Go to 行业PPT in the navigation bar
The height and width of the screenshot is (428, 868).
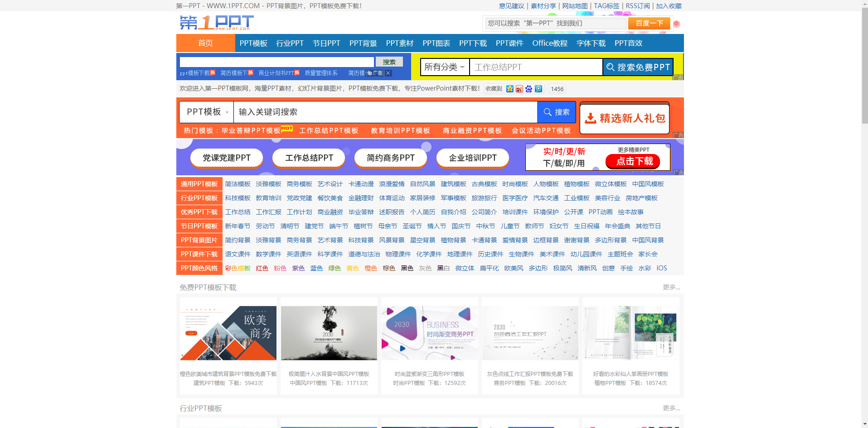pos(290,43)
